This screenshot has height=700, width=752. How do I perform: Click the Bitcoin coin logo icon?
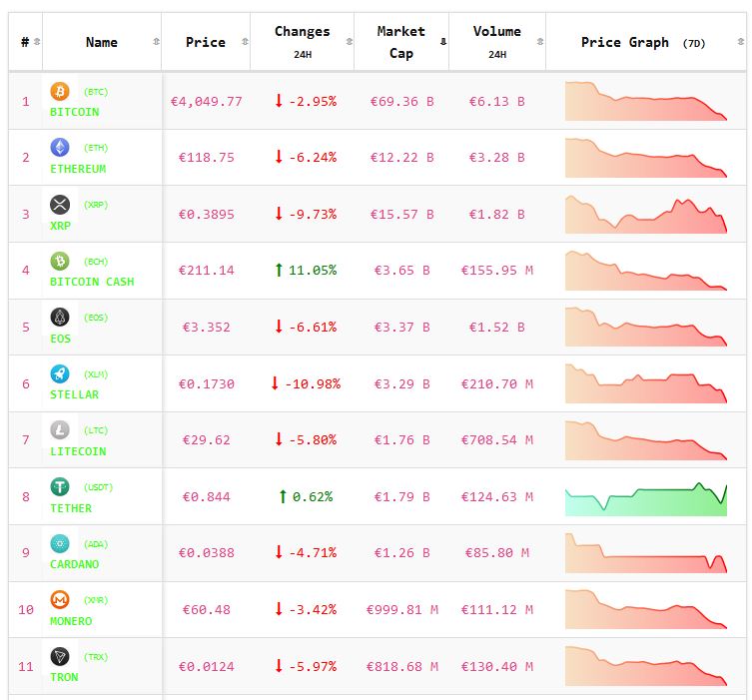click(x=60, y=92)
